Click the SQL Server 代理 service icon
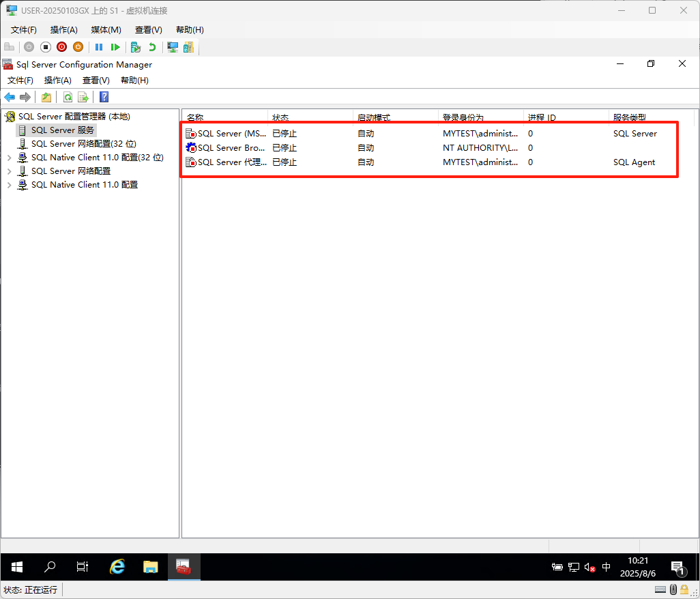Screen dimensions: 700x599 [x=191, y=162]
